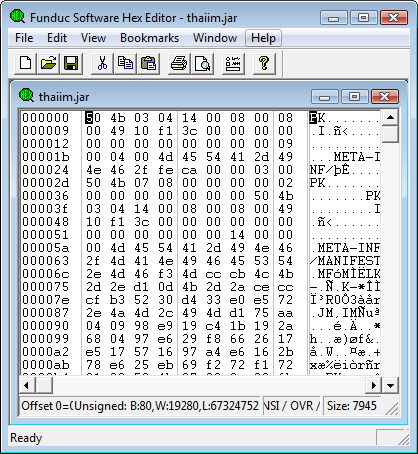
Task: Click the thaiim.jar document window icon
Action: pos(26,96)
